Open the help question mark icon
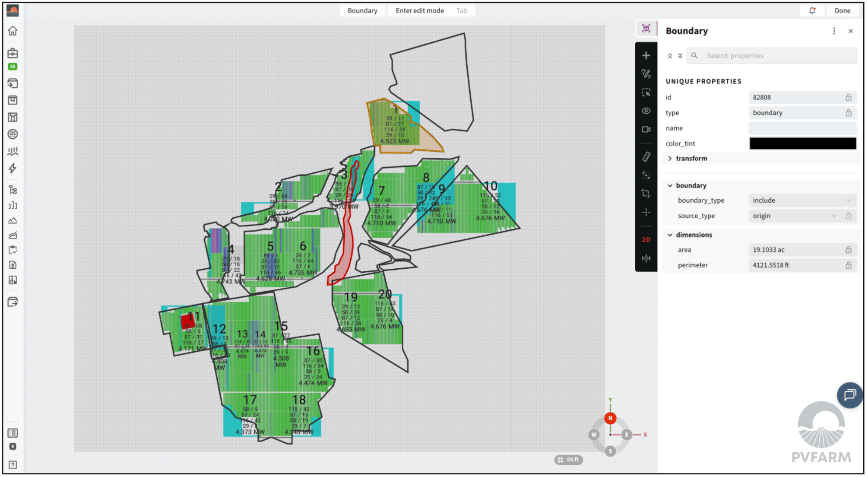Screen dimensions: 868x477 coord(13,464)
